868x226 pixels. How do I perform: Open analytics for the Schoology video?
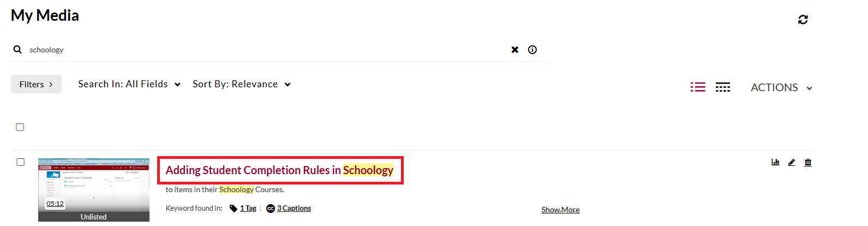click(775, 162)
